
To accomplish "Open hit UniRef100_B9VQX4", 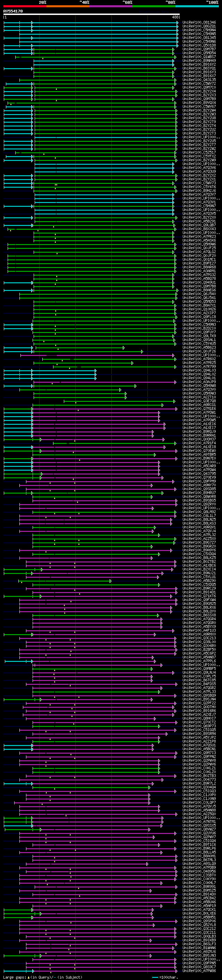I will click(199, 103).
